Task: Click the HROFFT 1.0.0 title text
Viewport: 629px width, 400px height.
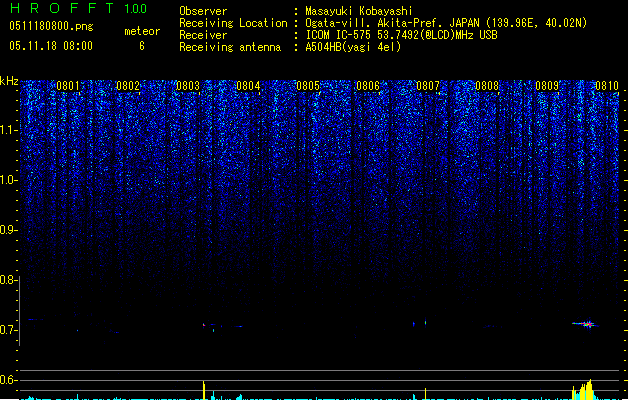Action: point(78,8)
